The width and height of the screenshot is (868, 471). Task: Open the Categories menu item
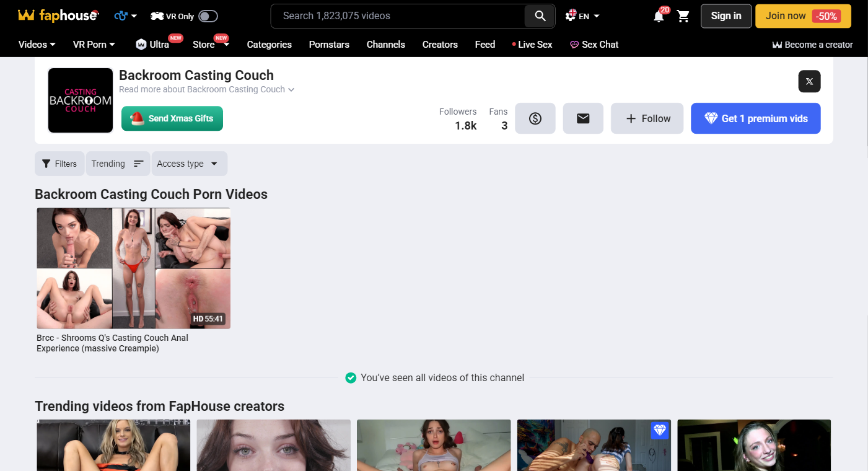tap(269, 45)
